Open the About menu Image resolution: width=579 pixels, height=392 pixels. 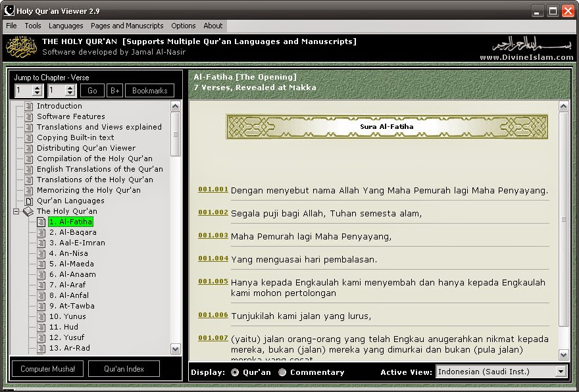[x=213, y=26]
